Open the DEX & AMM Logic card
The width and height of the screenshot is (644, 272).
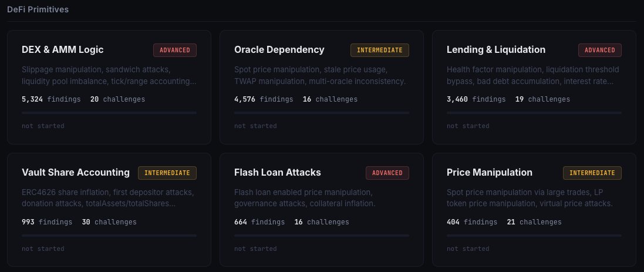109,87
